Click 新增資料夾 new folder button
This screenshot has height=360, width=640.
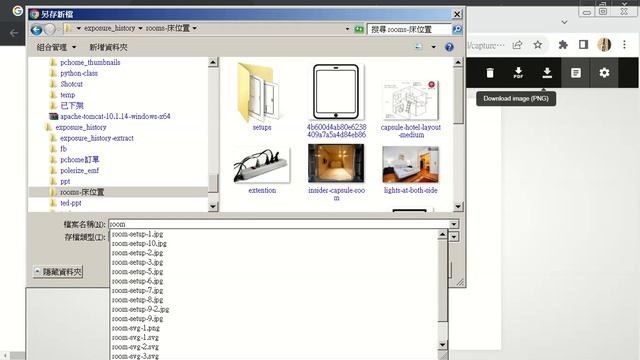[x=108, y=47]
